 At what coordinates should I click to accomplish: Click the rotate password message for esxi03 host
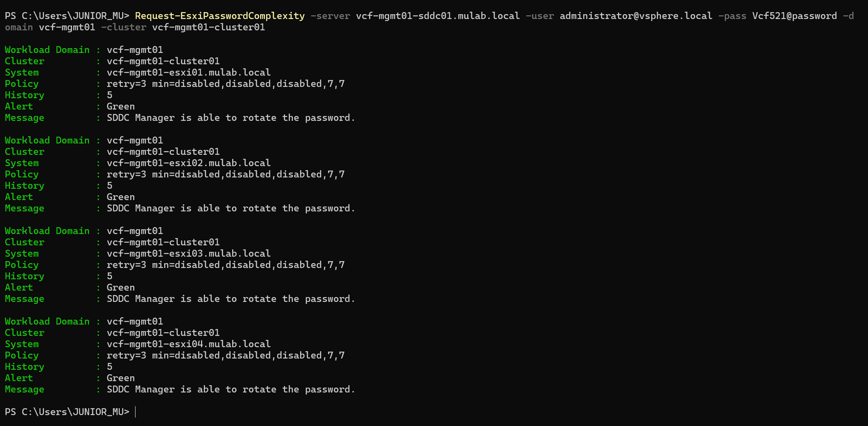231,299
